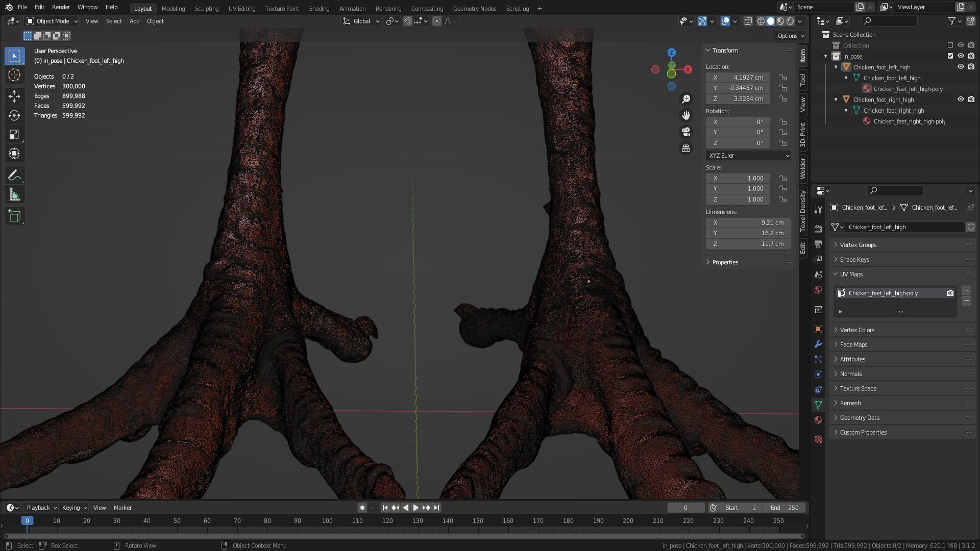Toggle the camera view icon
This screenshot has height=551, width=980.
click(686, 132)
